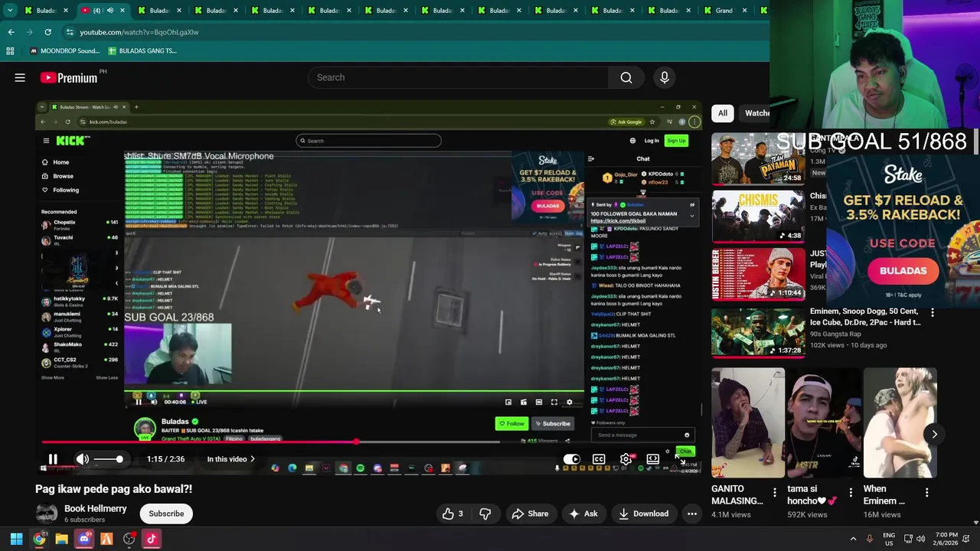Close the Grand browser tab

744,11
